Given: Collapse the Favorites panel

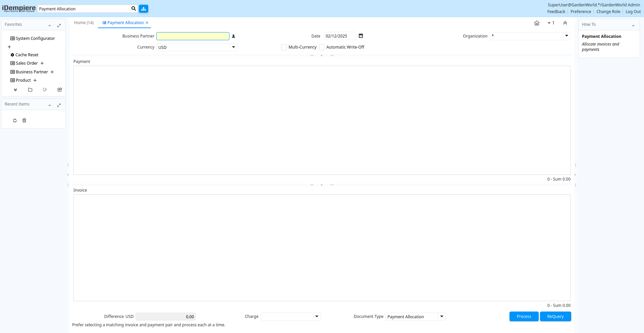Looking at the screenshot, I should 50,25.
